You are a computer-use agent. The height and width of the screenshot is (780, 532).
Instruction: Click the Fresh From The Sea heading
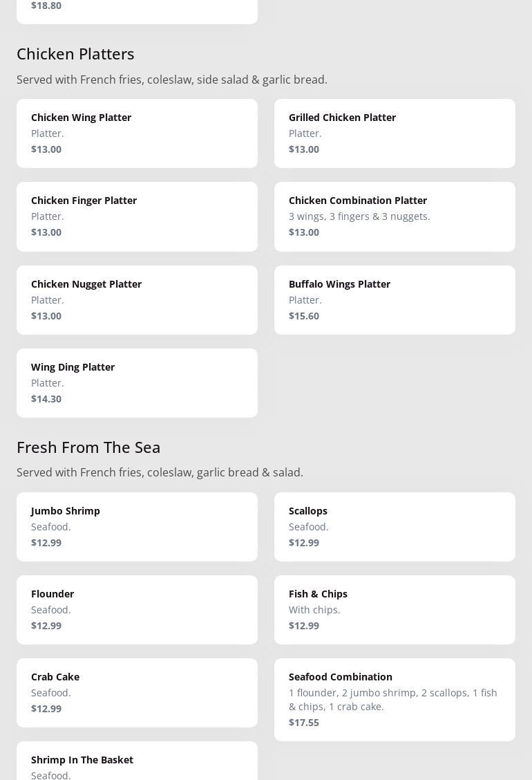[x=88, y=447]
